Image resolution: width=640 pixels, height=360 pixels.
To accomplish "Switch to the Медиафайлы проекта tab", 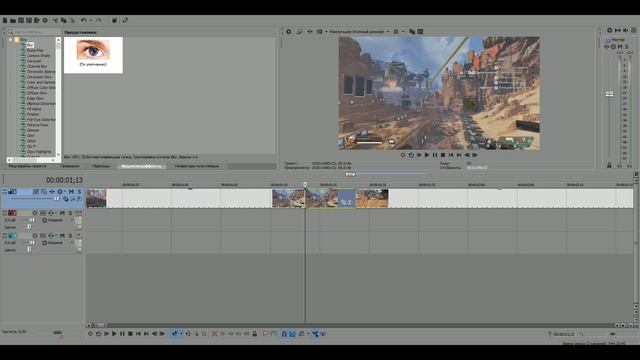I will 27,166.
